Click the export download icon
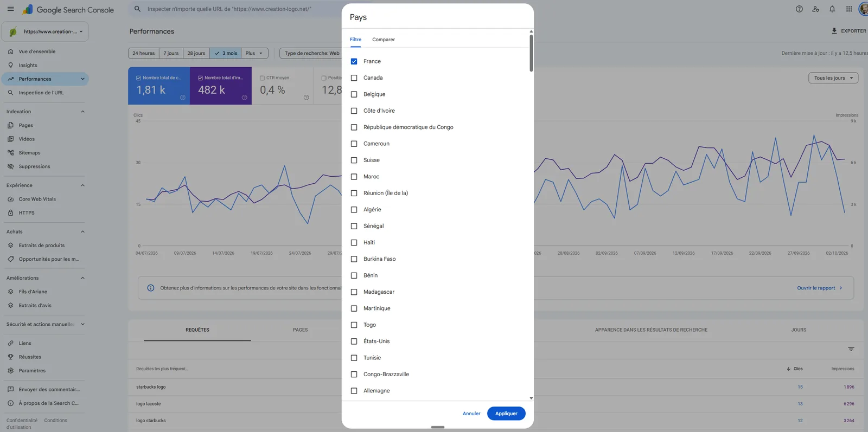 (834, 31)
